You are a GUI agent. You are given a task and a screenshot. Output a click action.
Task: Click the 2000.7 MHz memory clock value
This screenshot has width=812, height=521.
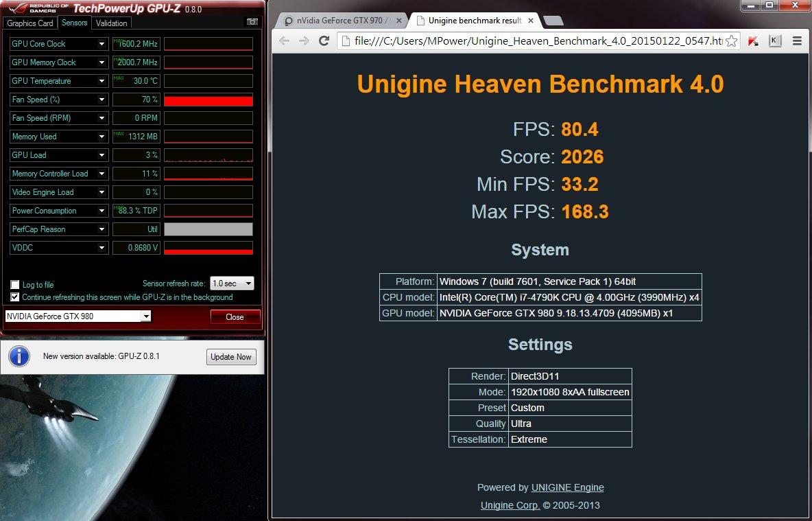136,62
